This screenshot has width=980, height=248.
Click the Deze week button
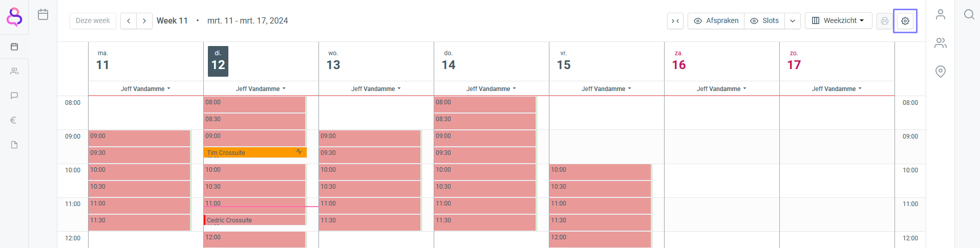[x=93, y=21]
